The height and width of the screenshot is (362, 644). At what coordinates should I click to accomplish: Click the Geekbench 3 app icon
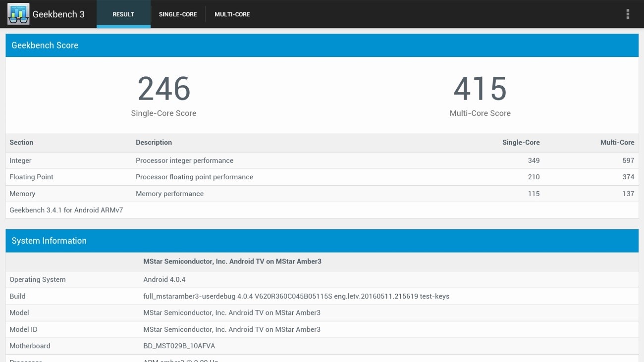18,14
